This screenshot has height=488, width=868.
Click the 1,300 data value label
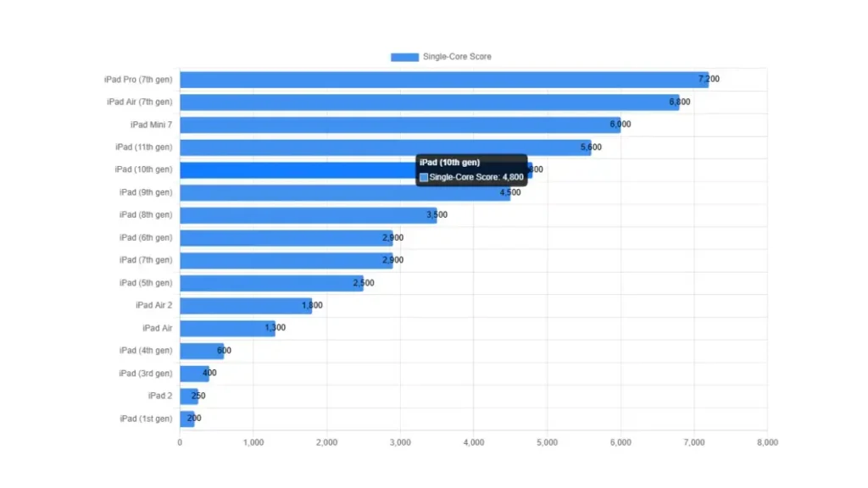click(x=275, y=328)
